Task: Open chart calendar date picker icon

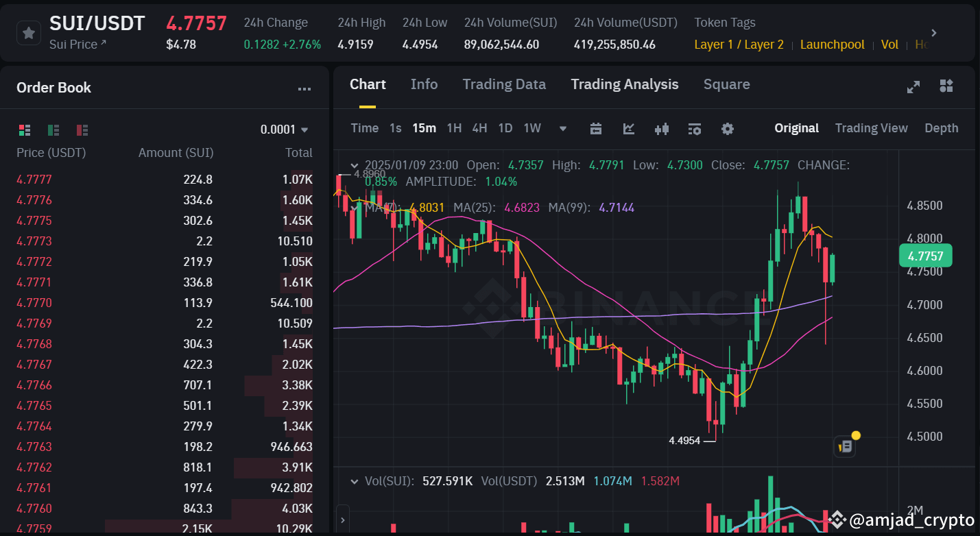Action: click(596, 129)
